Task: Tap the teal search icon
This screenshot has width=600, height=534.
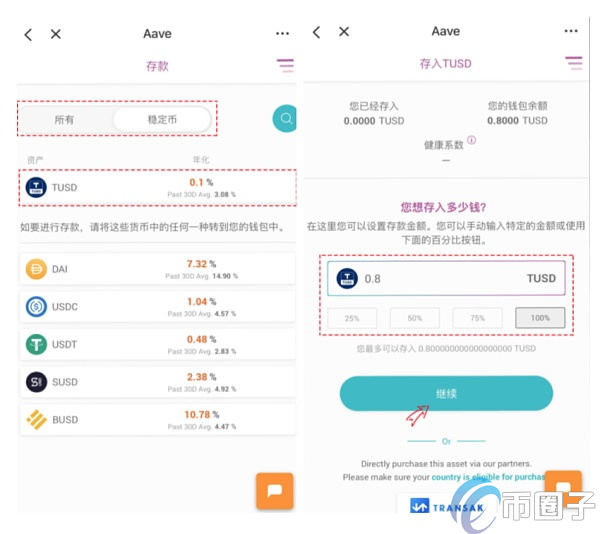Action: pos(285,119)
